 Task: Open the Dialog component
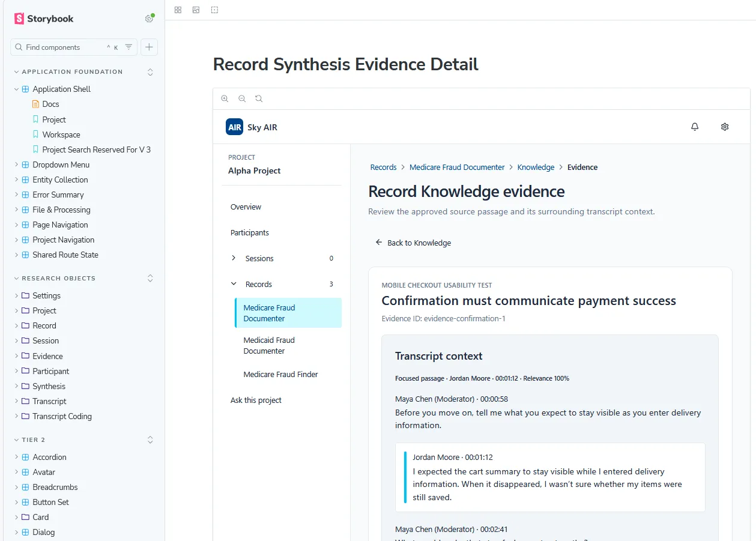(43, 532)
